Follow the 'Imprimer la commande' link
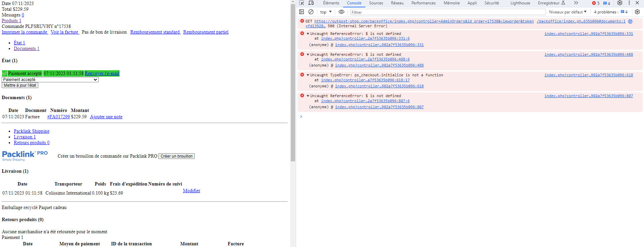The width and height of the screenshot is (644, 247). pyautogui.click(x=25, y=32)
